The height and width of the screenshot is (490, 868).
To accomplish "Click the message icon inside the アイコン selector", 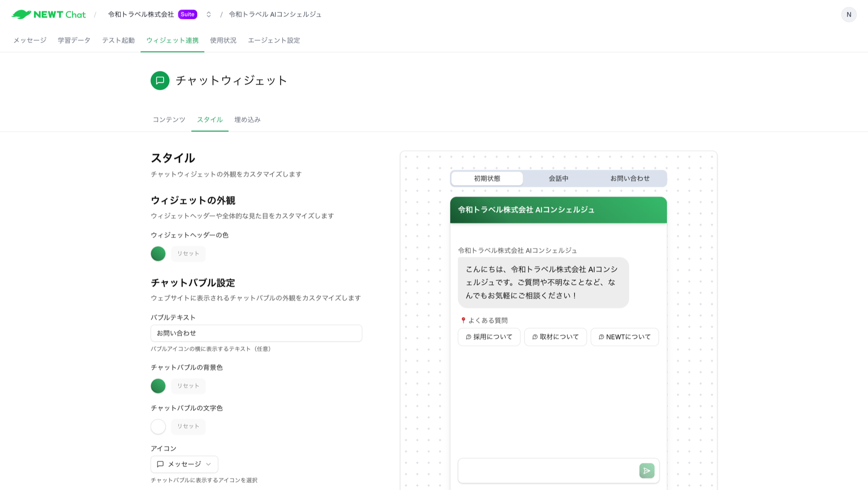I will [160, 464].
